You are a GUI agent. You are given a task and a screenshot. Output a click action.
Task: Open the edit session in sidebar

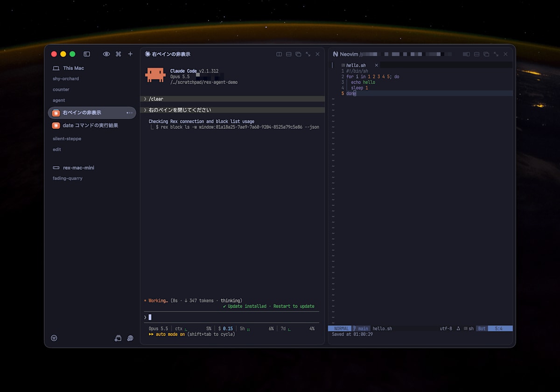[57, 149]
